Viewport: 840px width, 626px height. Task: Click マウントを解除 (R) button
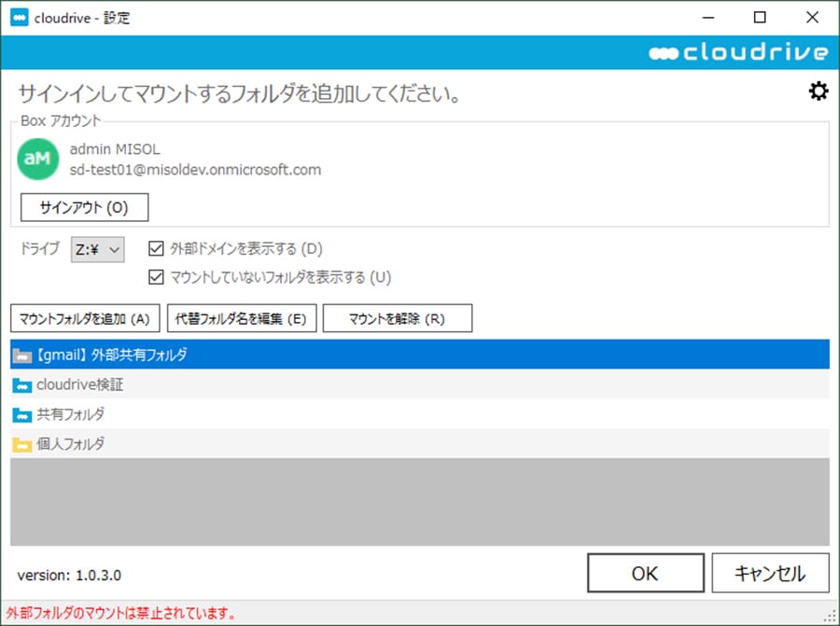click(x=398, y=319)
